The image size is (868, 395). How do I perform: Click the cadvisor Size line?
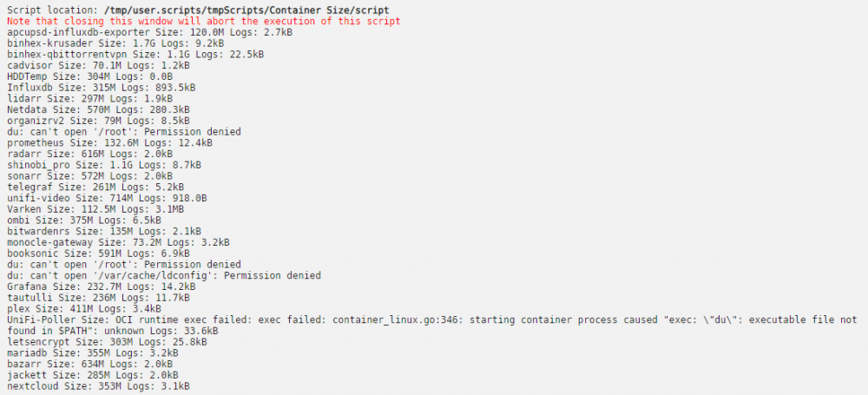click(x=99, y=65)
